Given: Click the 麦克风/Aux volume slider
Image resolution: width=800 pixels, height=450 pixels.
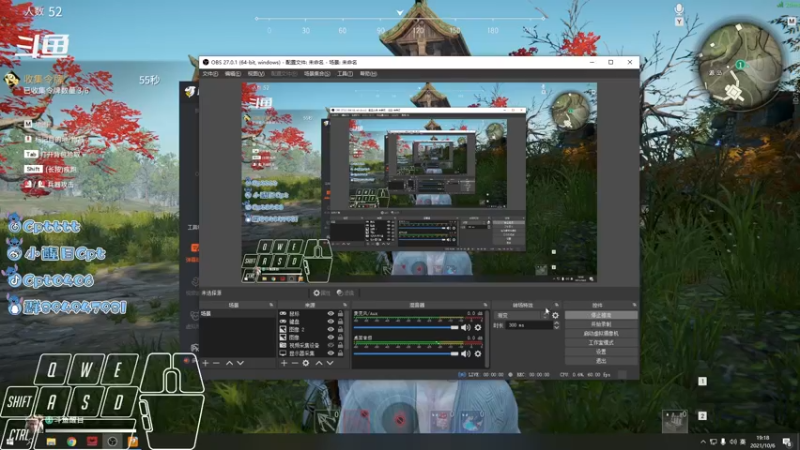Looking at the screenshot, I should [x=406, y=328].
